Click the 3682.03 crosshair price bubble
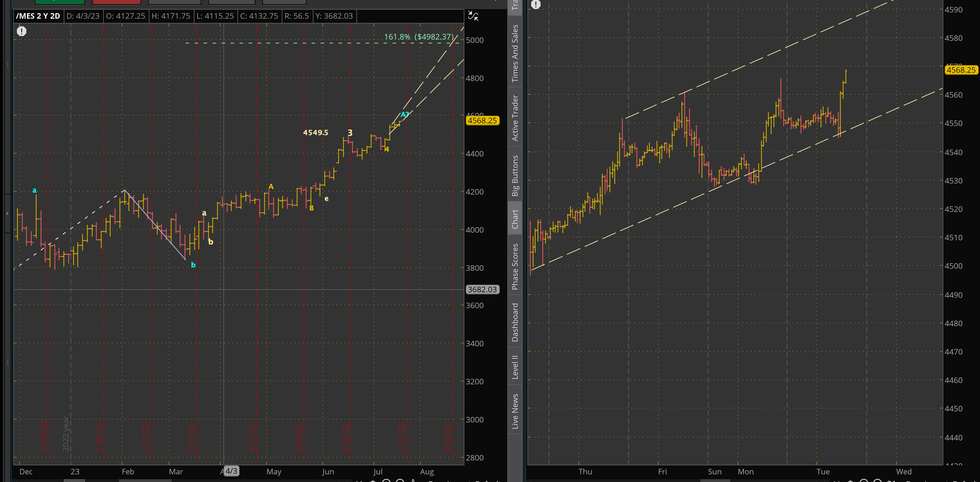The width and height of the screenshot is (980, 482). tap(482, 289)
